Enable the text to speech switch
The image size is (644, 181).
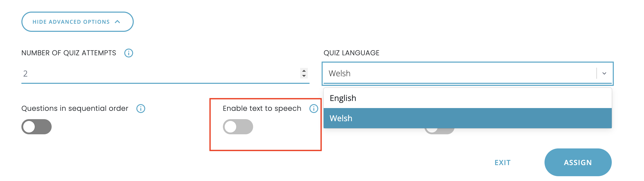238,127
